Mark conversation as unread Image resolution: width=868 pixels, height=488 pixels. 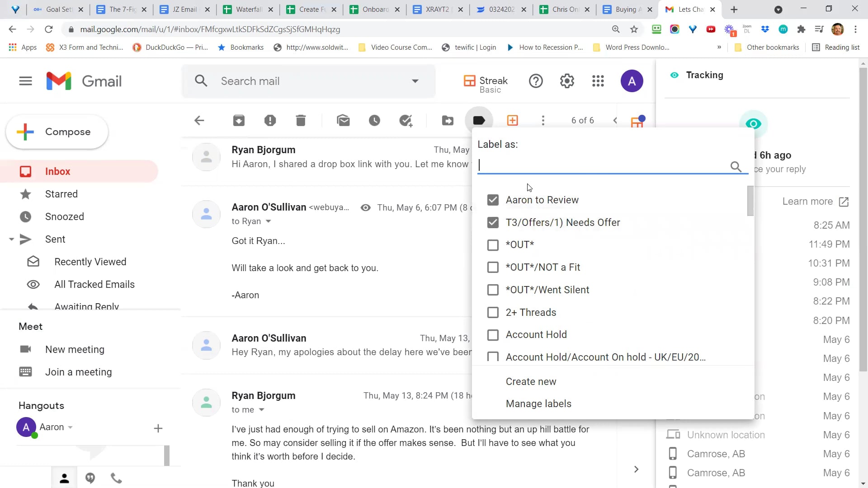[344, 121]
